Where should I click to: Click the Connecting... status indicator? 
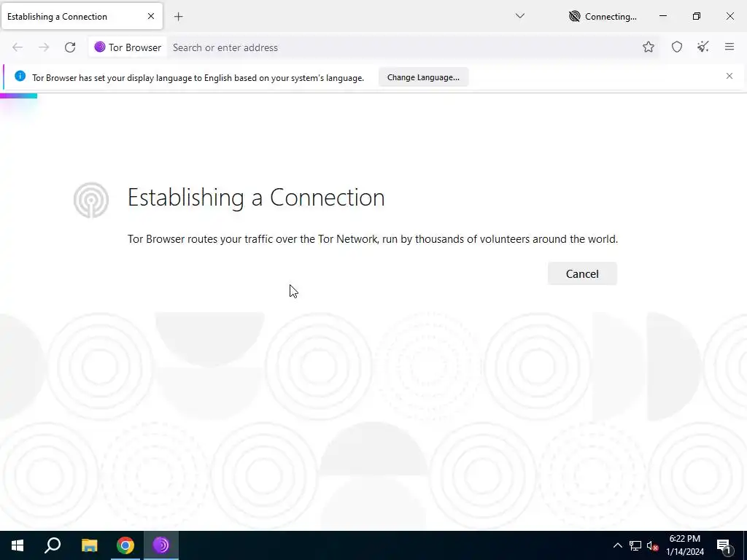point(603,17)
